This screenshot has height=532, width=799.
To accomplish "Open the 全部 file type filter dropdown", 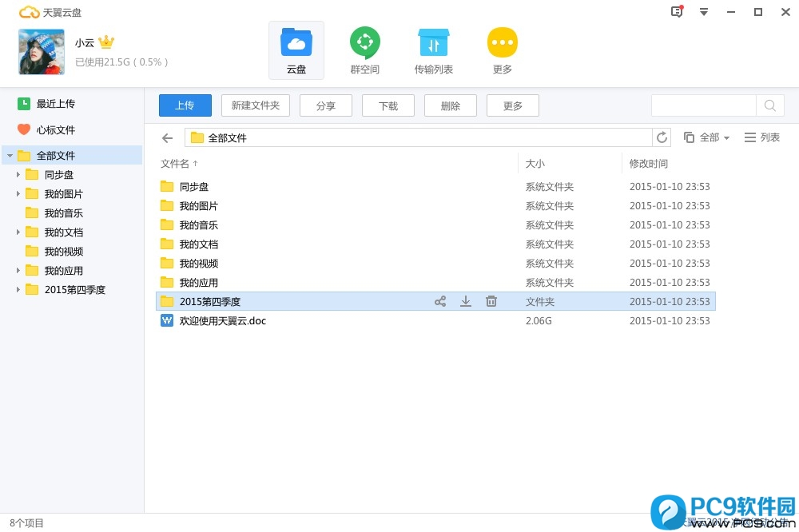I will tap(706, 137).
